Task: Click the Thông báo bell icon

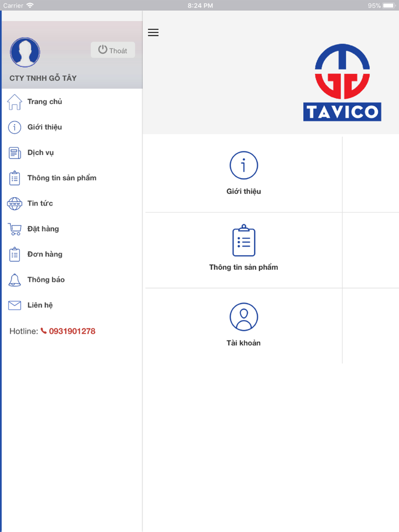Action: [15, 280]
